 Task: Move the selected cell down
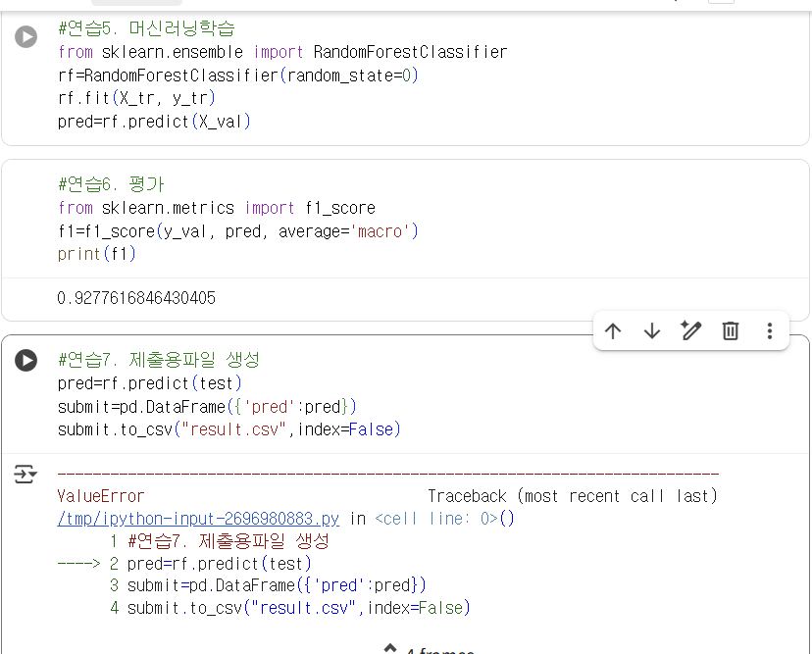coord(652,331)
